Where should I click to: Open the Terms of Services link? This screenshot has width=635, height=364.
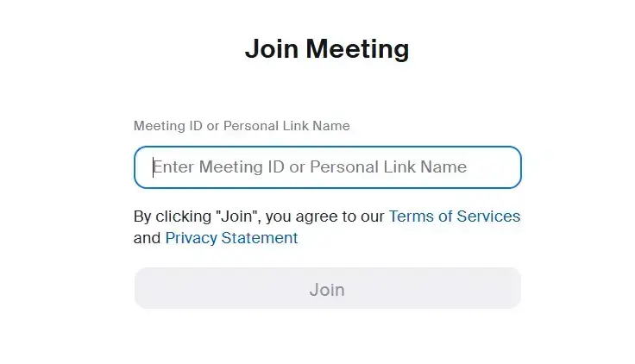tap(454, 216)
